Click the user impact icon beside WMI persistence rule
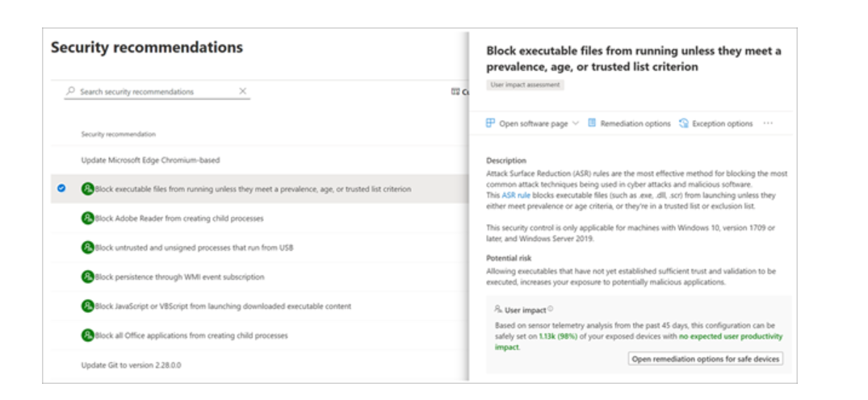 click(87, 277)
